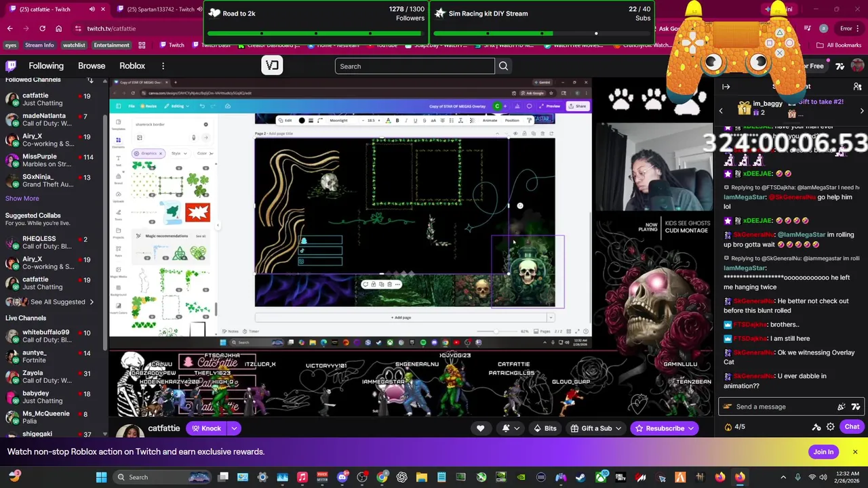The width and height of the screenshot is (868, 488).
Task: Open the Apple Music taskbar icon
Action: [302, 477]
